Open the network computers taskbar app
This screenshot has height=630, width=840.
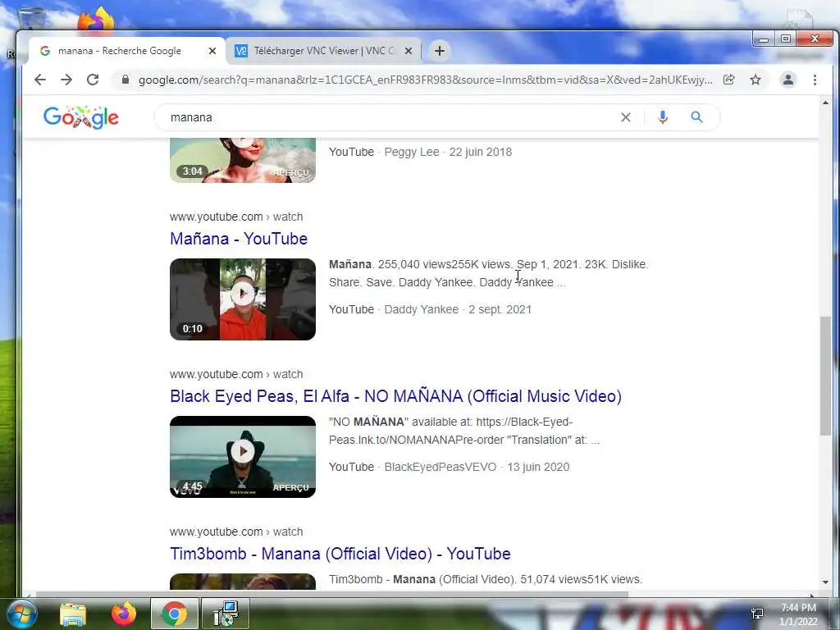[226, 614]
